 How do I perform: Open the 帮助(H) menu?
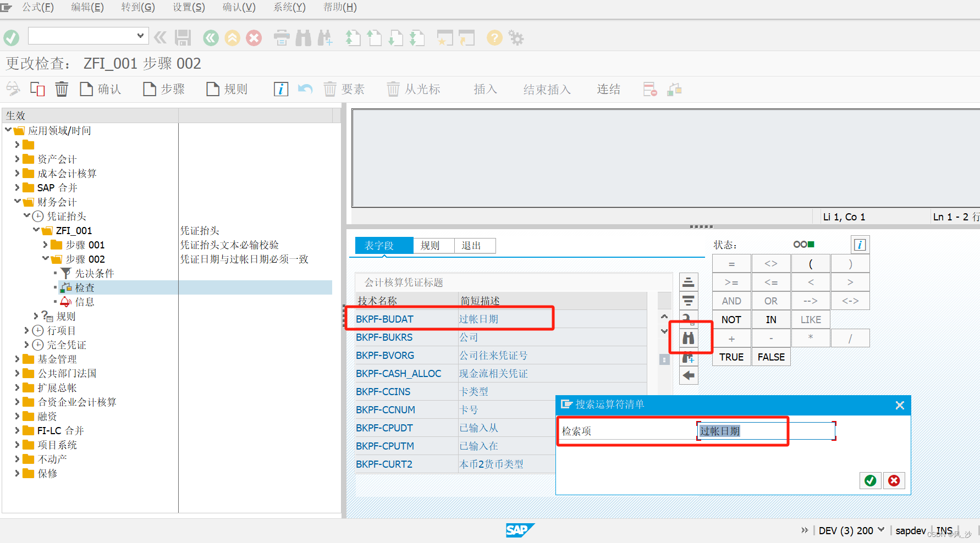coord(340,7)
